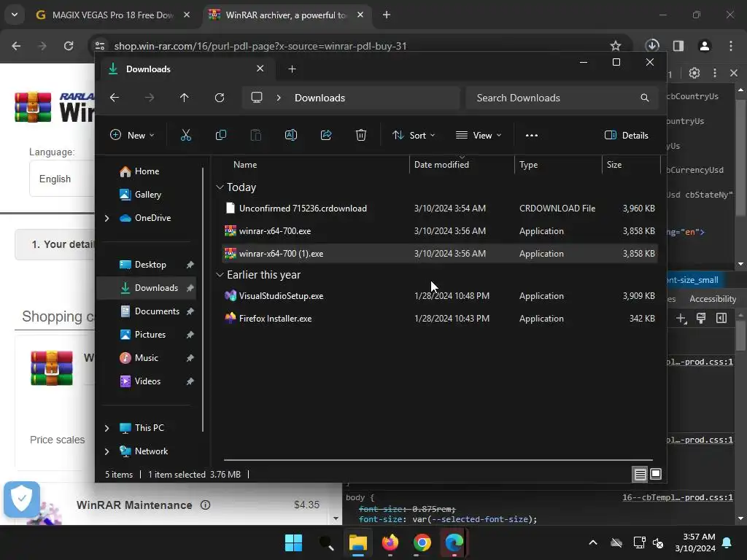Image resolution: width=747 pixels, height=560 pixels.
Task: Click the Chrome address bar URL
Action: tap(260, 46)
